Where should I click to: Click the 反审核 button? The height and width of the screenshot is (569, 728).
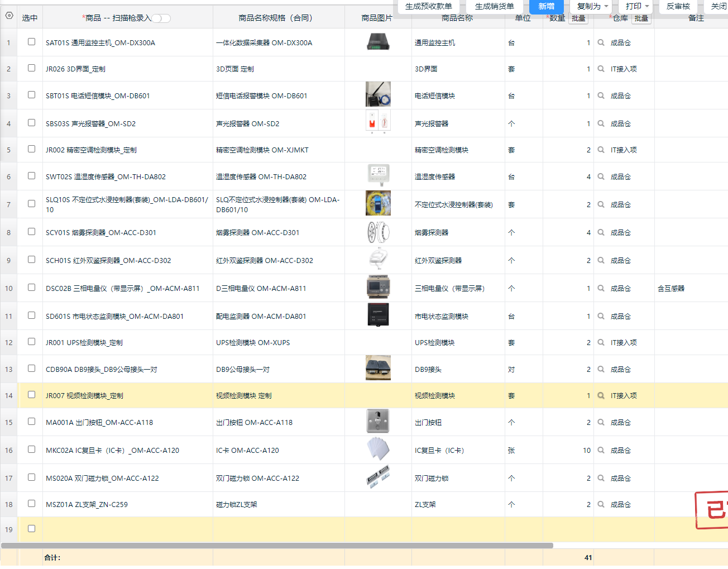(678, 6)
